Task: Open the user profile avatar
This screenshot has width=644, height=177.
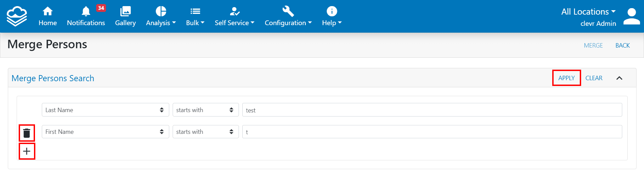Action: (632, 16)
